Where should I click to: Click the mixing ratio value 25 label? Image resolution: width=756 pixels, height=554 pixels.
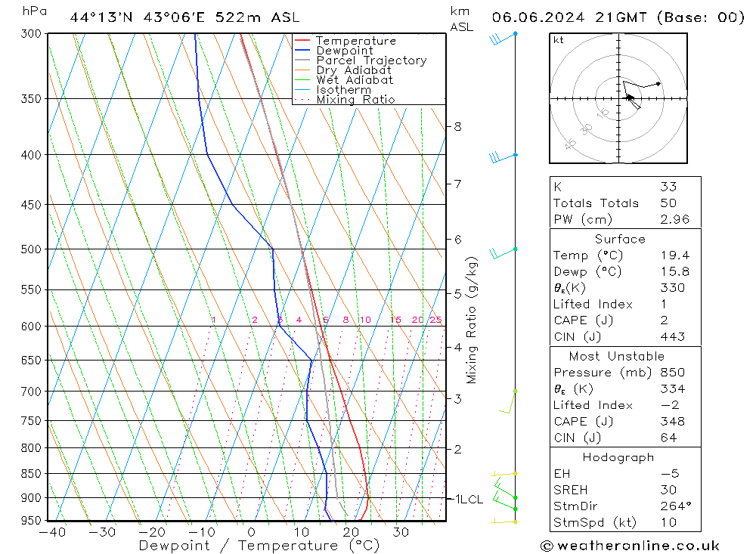tap(436, 320)
